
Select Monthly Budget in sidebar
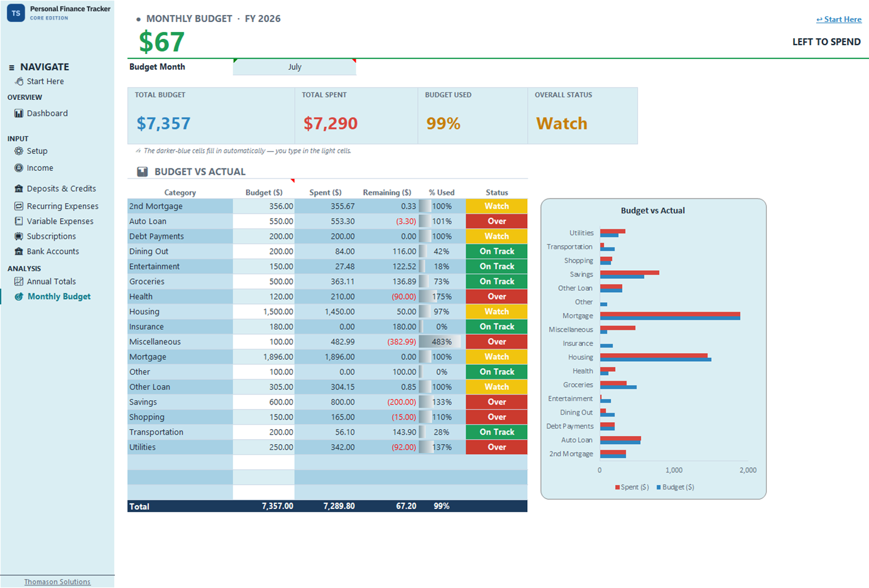click(x=59, y=297)
